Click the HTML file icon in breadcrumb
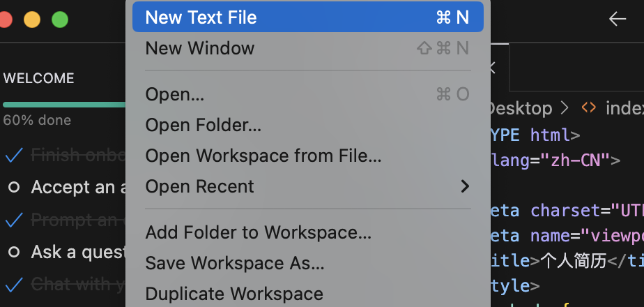Image resolution: width=644 pixels, height=307 pixels. (588, 108)
